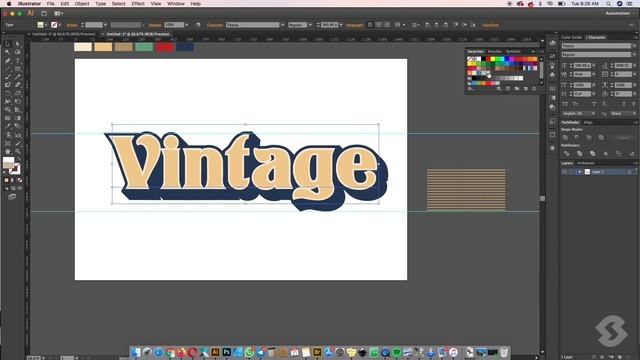
Task: Toggle visibility of Layer 1
Action: click(x=565, y=172)
